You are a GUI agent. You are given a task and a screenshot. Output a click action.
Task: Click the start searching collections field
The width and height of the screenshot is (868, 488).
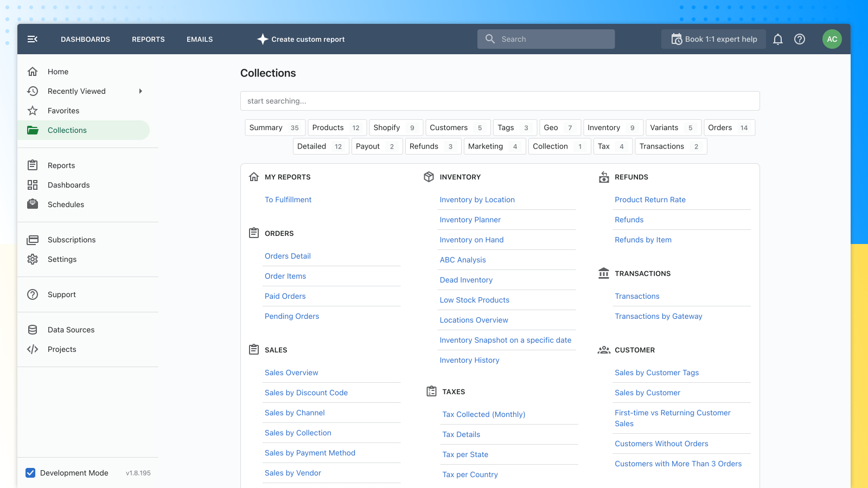[x=500, y=101]
